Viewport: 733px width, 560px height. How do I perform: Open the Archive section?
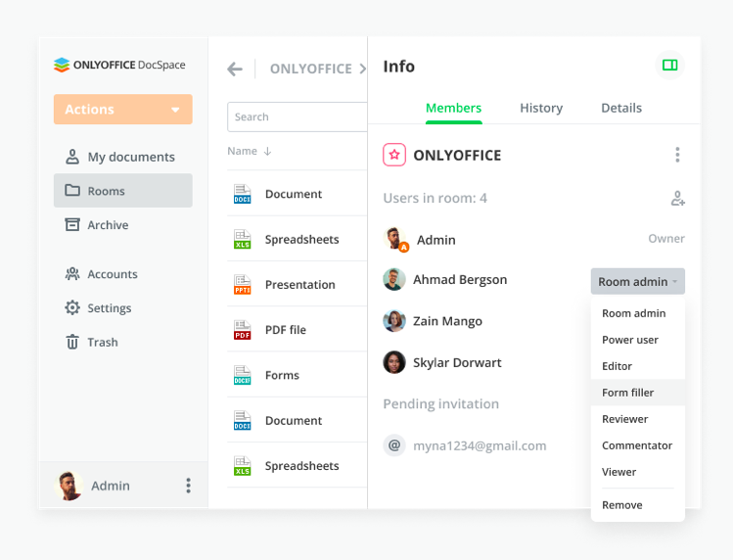(x=123, y=224)
